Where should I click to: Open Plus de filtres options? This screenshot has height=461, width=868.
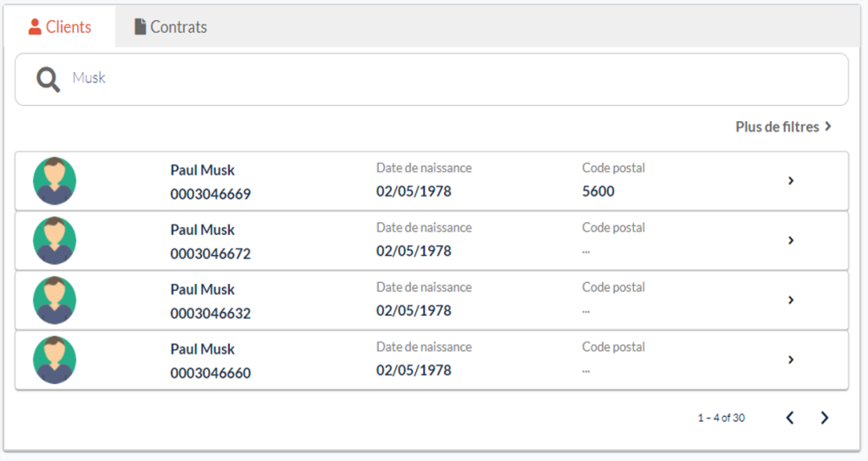click(x=783, y=126)
